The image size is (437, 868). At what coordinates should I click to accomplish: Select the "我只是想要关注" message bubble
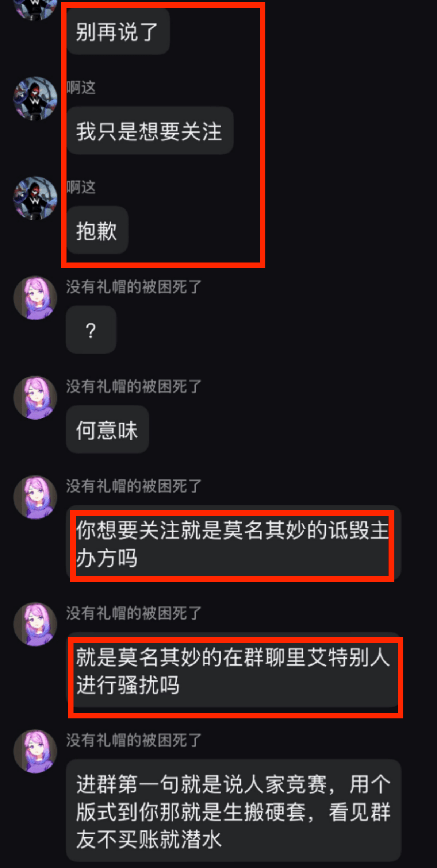[x=150, y=131]
